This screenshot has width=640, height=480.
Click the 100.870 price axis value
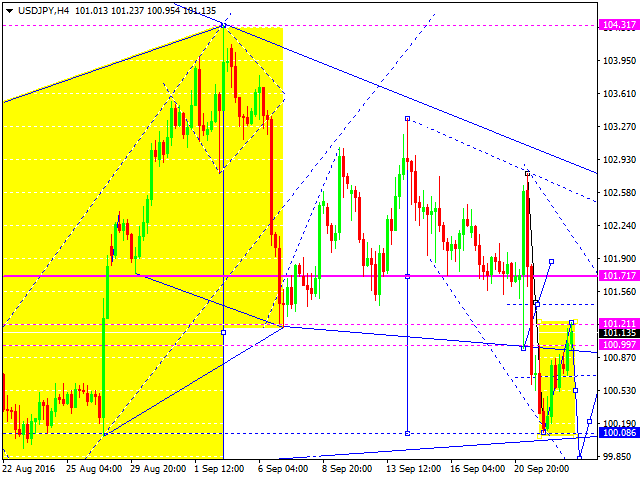[620, 358]
